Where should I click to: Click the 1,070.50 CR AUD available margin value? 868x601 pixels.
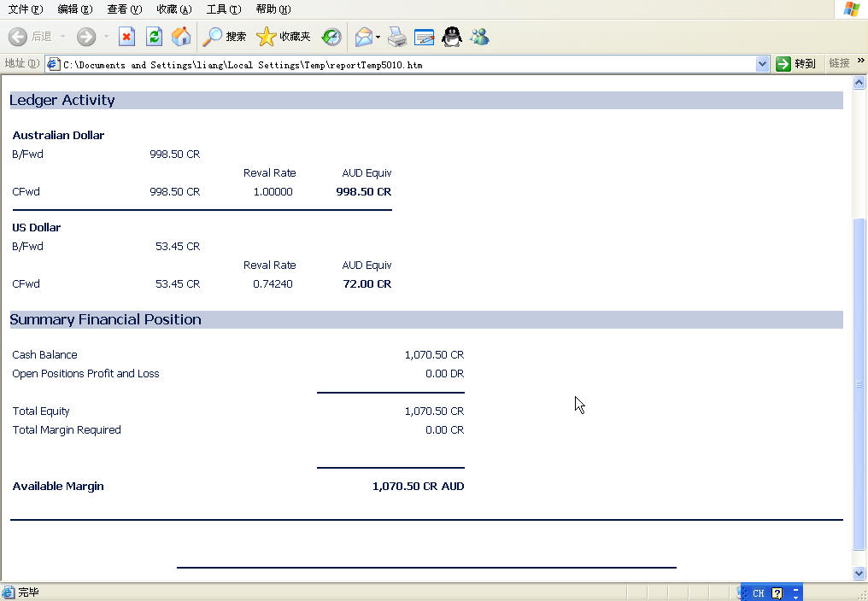click(x=418, y=487)
